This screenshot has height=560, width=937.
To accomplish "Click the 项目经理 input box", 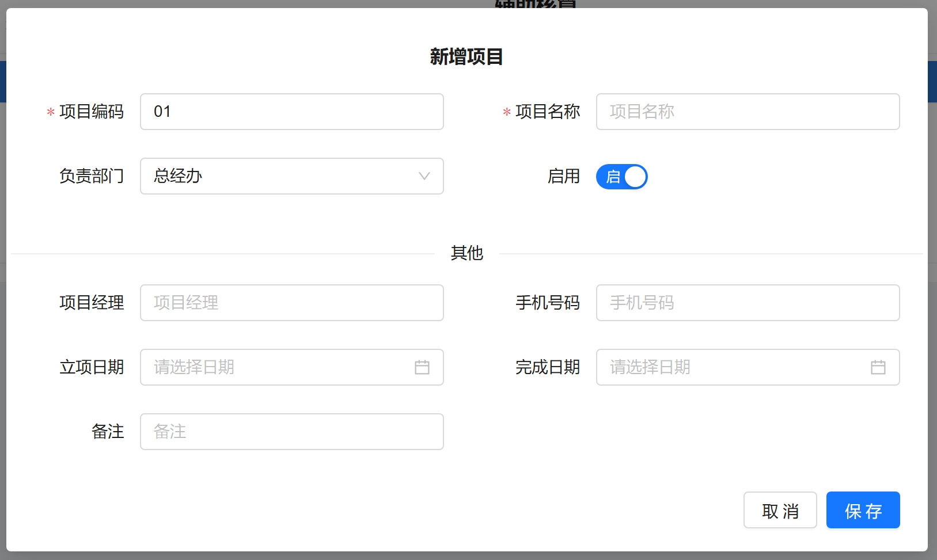I will [x=291, y=303].
